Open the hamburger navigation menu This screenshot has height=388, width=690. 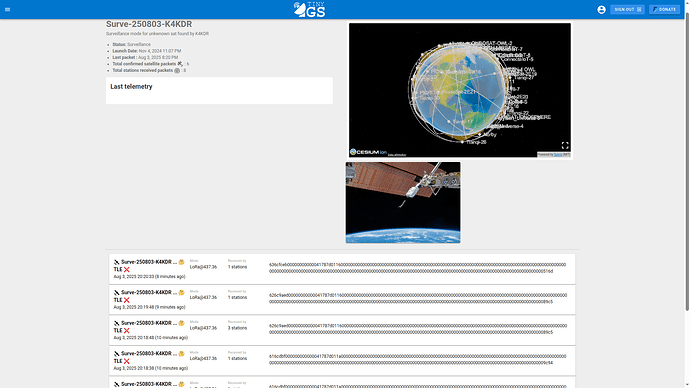(x=7, y=9)
